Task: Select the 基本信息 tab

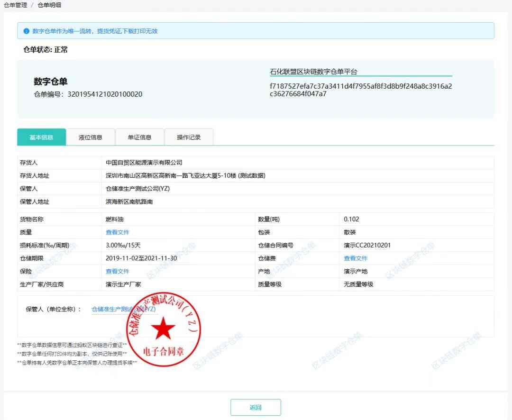Action: [41, 137]
